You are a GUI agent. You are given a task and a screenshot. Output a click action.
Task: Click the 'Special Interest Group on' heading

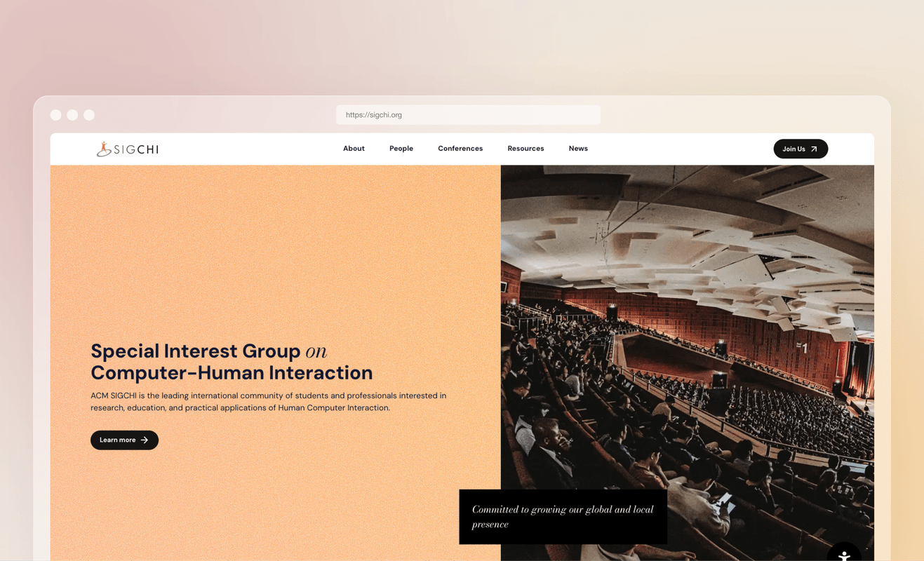(232, 361)
